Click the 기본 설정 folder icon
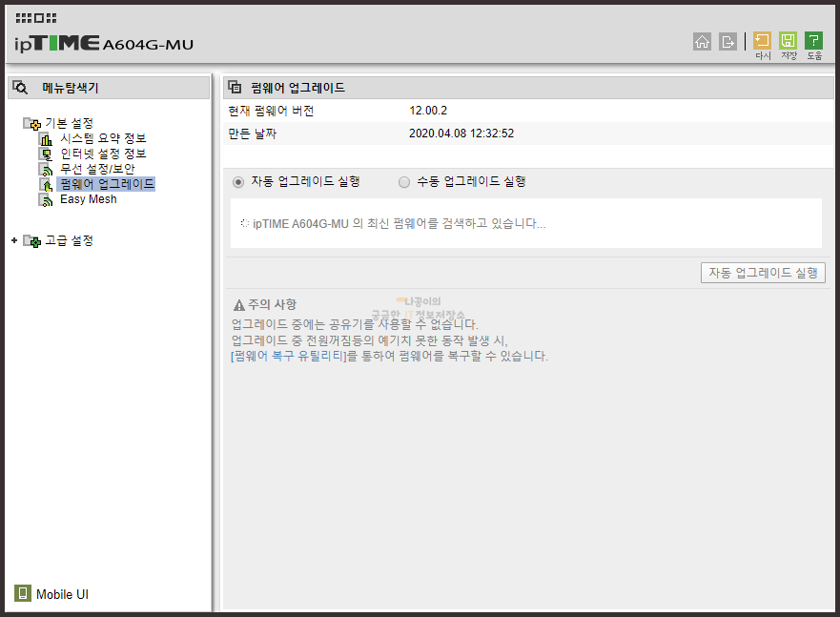The image size is (840, 617). coord(31,124)
